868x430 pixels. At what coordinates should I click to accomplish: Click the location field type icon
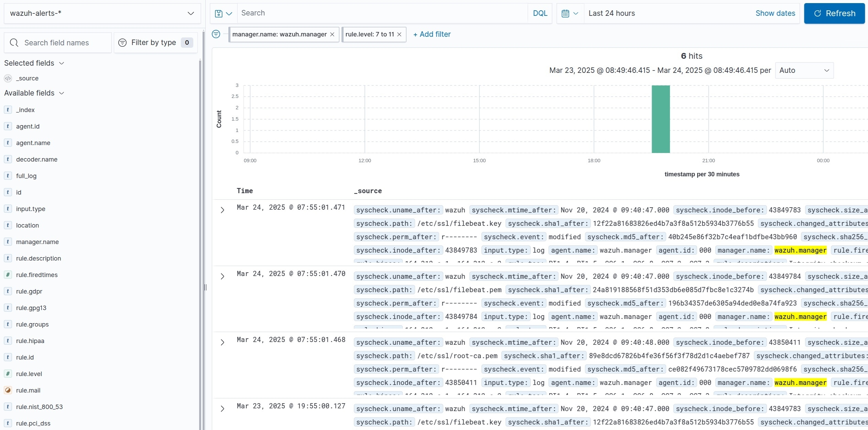pos(8,225)
